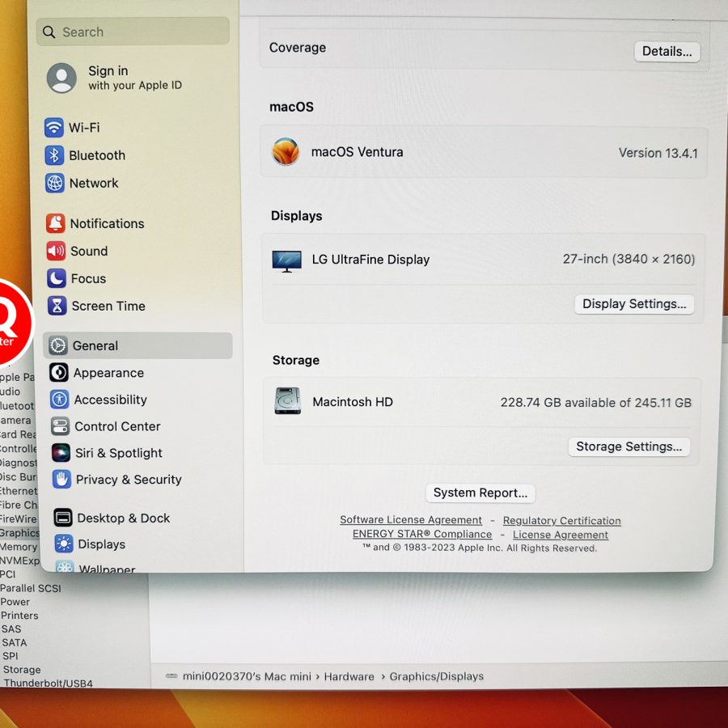Viewport: 728px width, 728px height.
Task: Select Storage in System Report sidebar
Action: coord(22,670)
